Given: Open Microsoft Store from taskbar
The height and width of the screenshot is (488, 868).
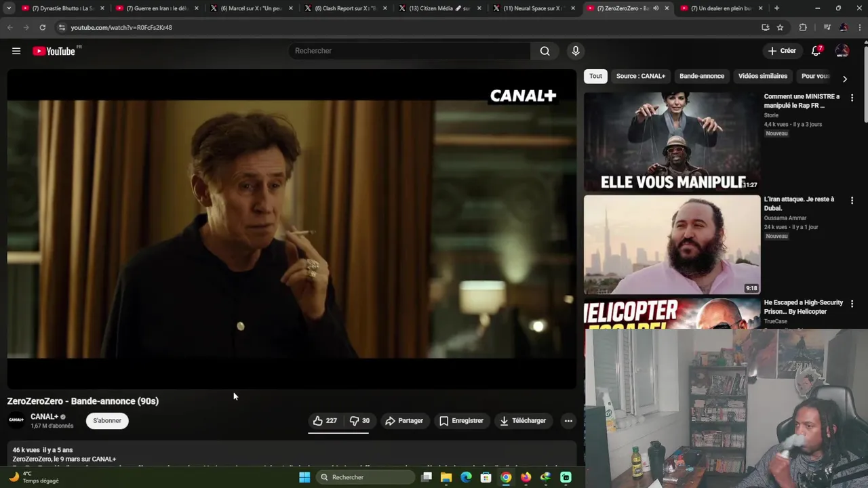Looking at the screenshot, I should [486, 477].
